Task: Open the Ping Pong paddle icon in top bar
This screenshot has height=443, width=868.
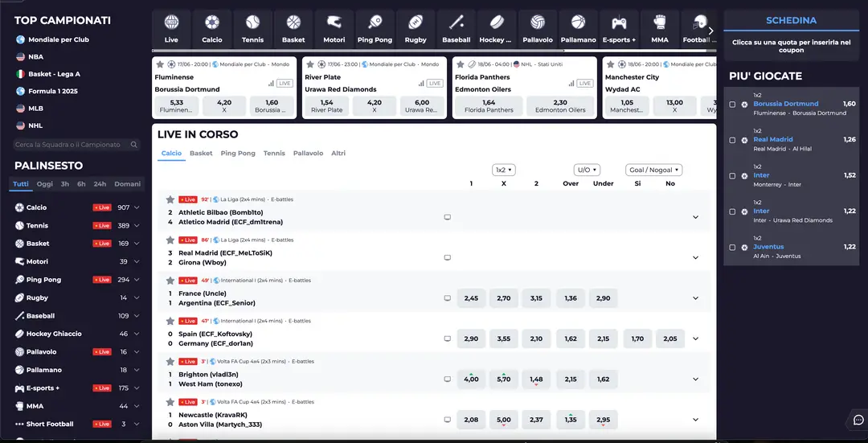Action: tap(375, 23)
